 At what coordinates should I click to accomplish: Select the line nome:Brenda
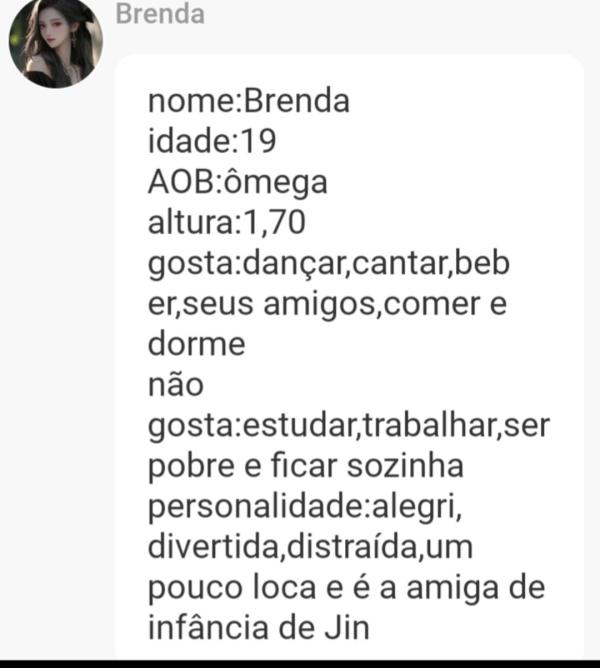pos(249,101)
